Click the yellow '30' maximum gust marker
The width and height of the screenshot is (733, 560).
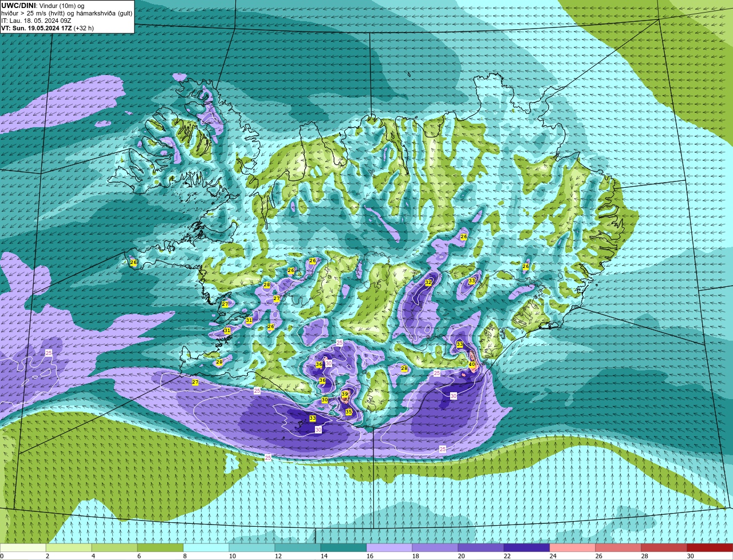[x=325, y=400]
